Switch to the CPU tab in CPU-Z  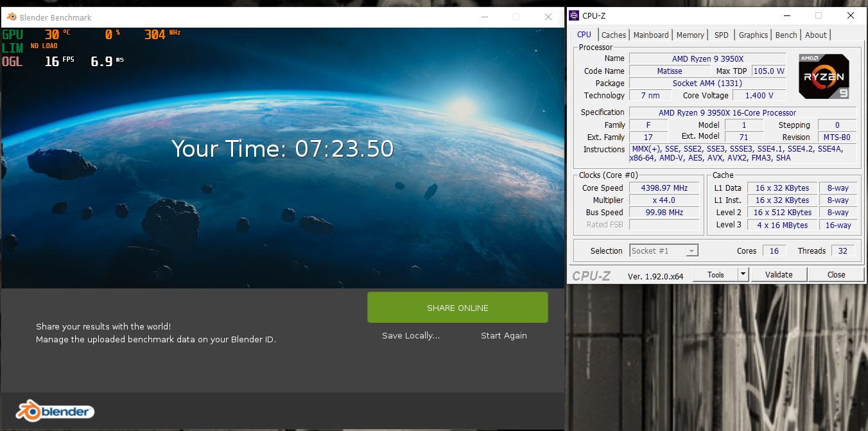pos(584,35)
